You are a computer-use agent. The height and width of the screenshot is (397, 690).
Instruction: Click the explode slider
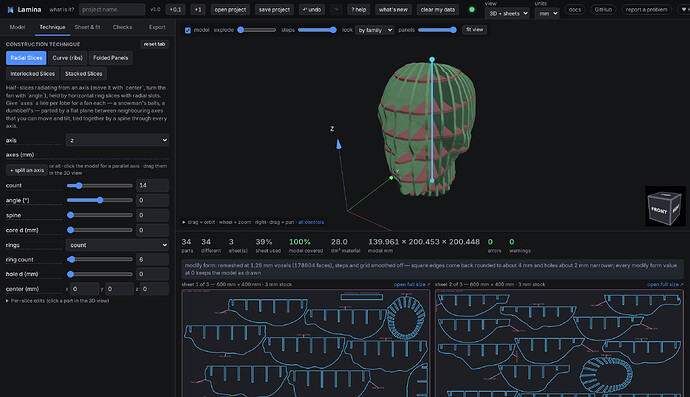tap(257, 30)
